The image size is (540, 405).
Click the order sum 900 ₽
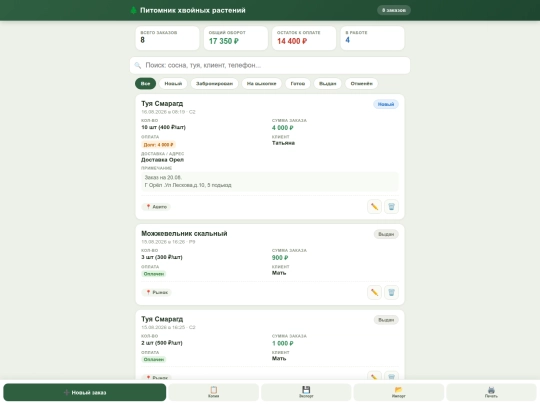pyautogui.click(x=280, y=258)
